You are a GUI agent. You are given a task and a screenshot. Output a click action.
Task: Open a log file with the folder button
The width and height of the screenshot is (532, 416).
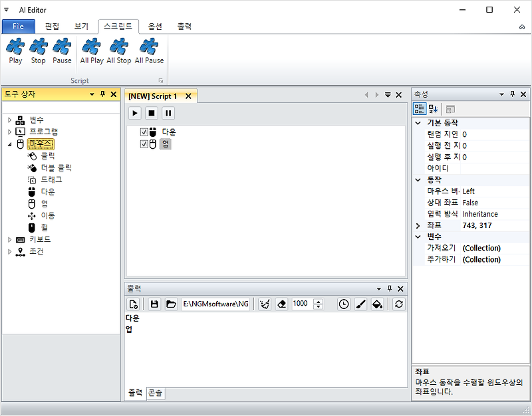[170, 304]
